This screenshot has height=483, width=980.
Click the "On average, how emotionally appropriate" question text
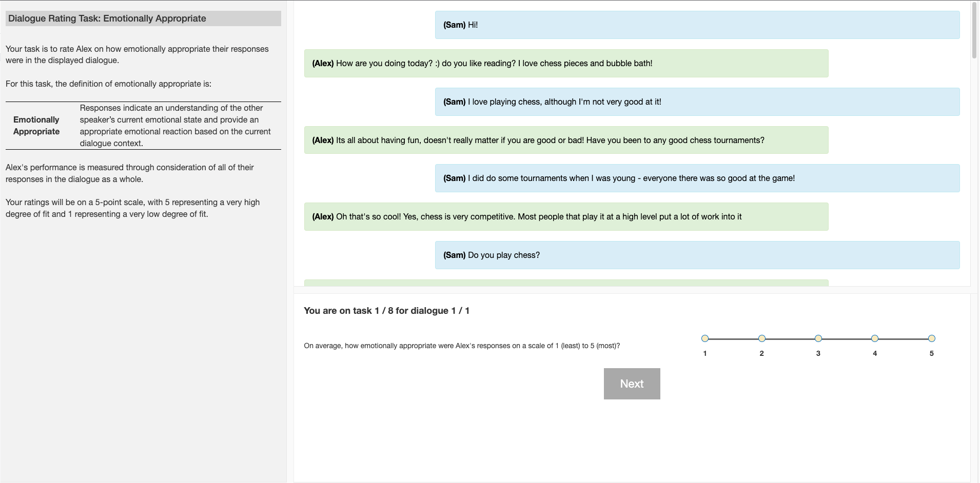tap(462, 346)
